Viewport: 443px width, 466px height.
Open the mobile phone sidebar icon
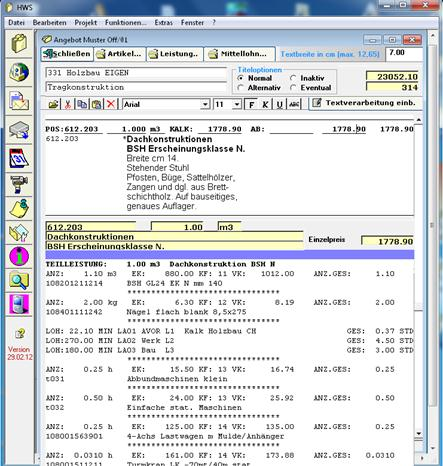(19, 304)
